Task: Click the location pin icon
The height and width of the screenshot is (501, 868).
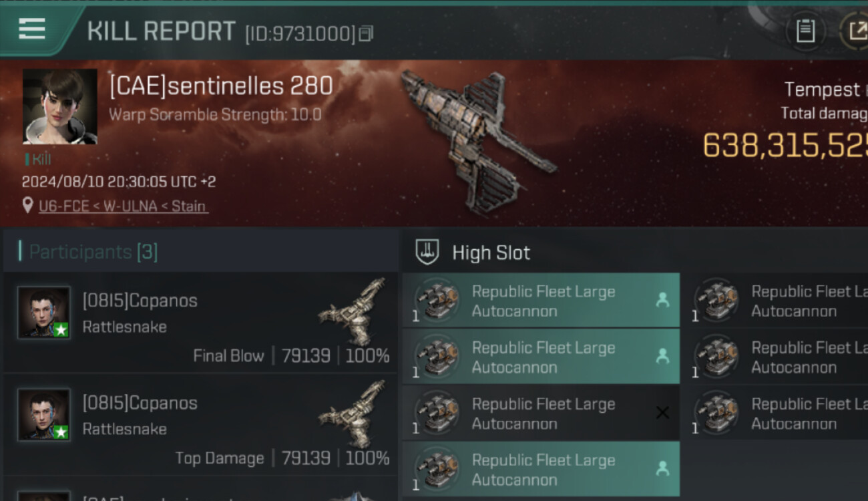Action: coord(27,206)
